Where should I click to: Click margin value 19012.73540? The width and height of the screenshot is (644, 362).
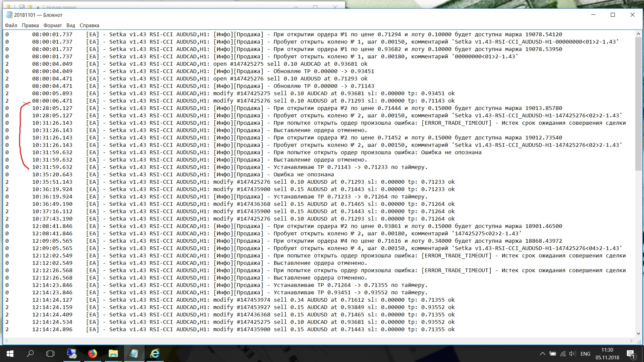pos(544,137)
